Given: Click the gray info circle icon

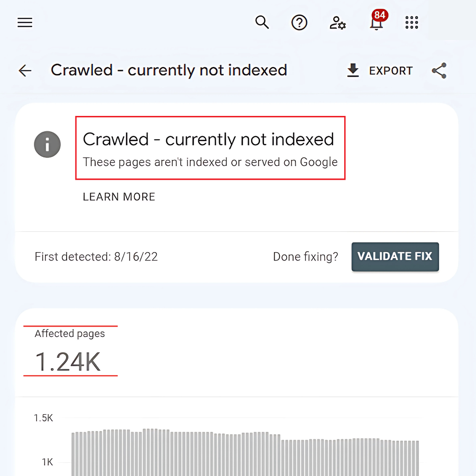Looking at the screenshot, I should 47,144.
